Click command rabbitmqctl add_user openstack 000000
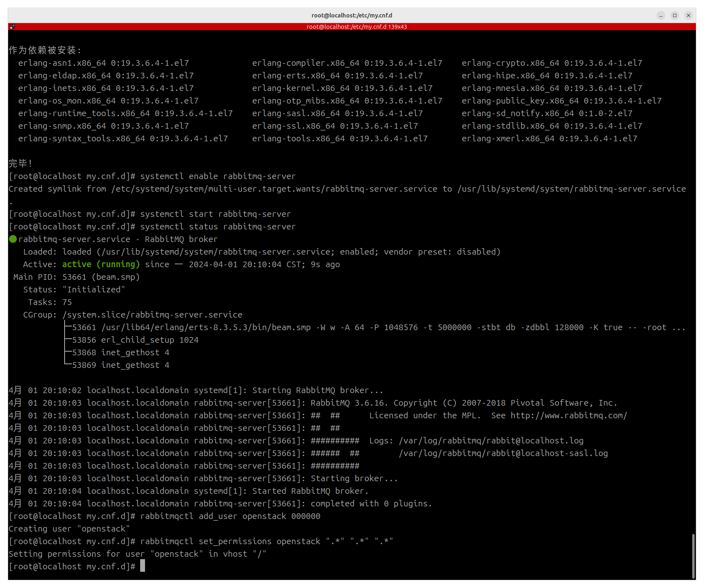Image resolution: width=704 pixels, height=588 pixels. point(230,517)
